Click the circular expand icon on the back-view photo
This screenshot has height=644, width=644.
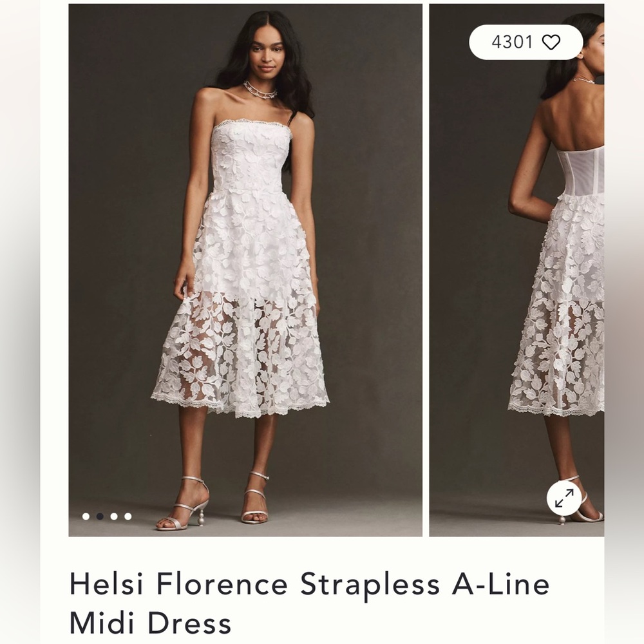tap(564, 497)
